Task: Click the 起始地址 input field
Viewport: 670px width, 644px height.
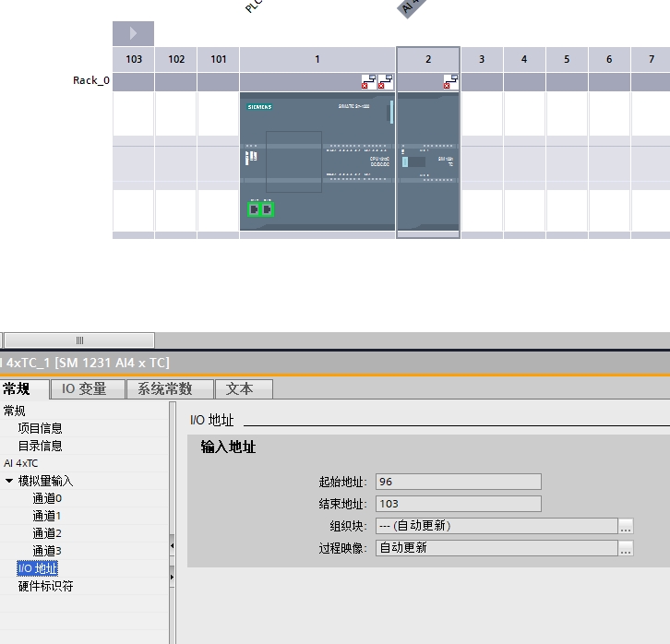Action: point(457,482)
